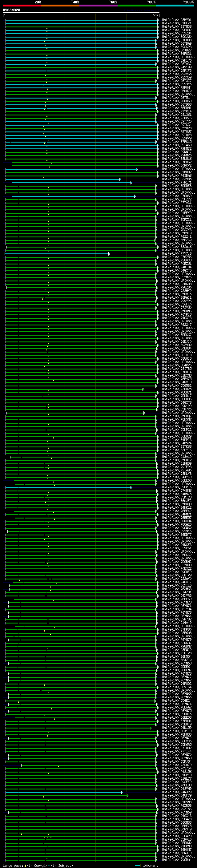This screenshot has height=868, width=197.
Task: Click the cyan alignment bar for UniRef100_A7QQS9
Action: coord(74,196)
